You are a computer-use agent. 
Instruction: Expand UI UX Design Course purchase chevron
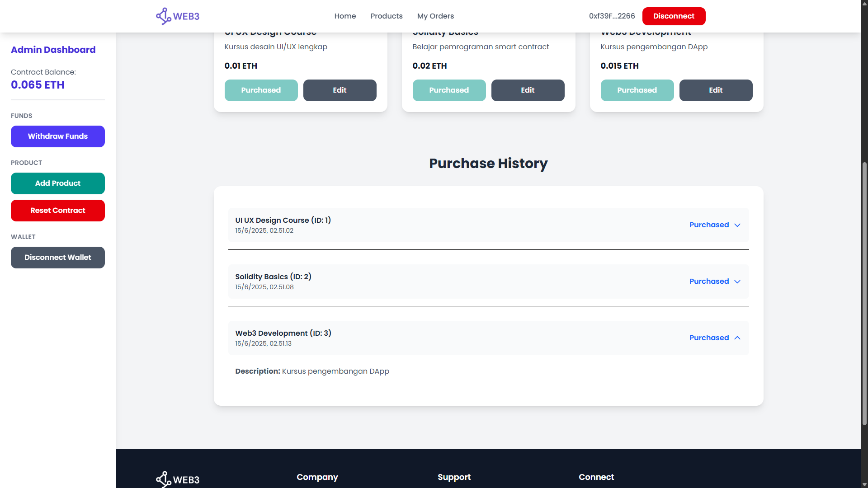[737, 225]
